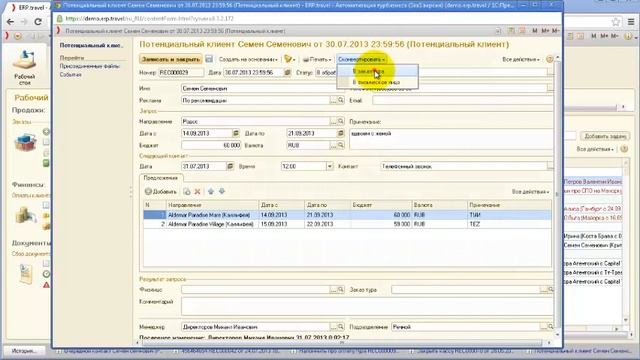
Task: Collapse the Сконвертировать dropdown button
Action: click(x=362, y=59)
